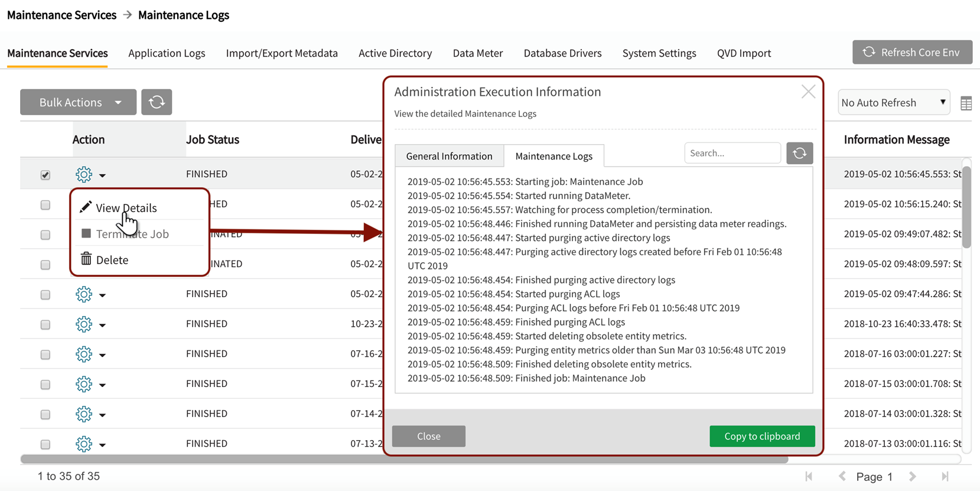Screen dimensions: 980x491
Task: Uncheck the first row's selected checkbox
Action: pos(45,175)
